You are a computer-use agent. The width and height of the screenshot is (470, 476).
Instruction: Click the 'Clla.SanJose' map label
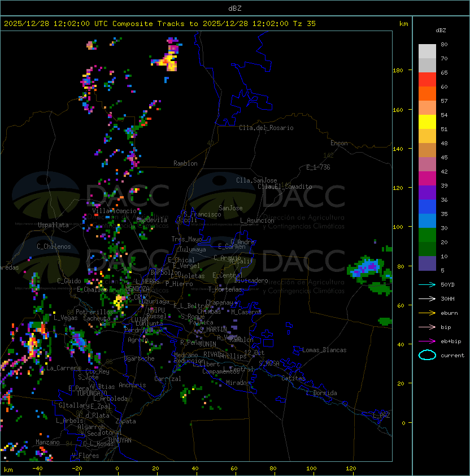[x=256, y=180]
